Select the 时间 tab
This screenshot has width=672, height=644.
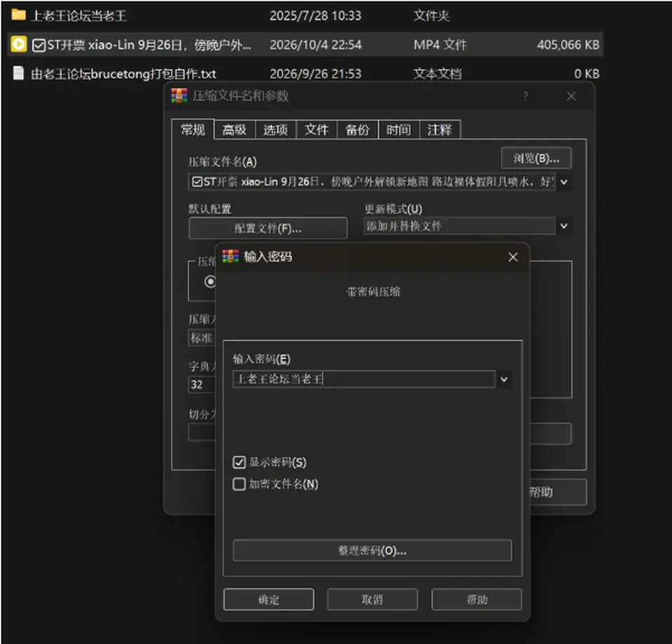click(398, 129)
